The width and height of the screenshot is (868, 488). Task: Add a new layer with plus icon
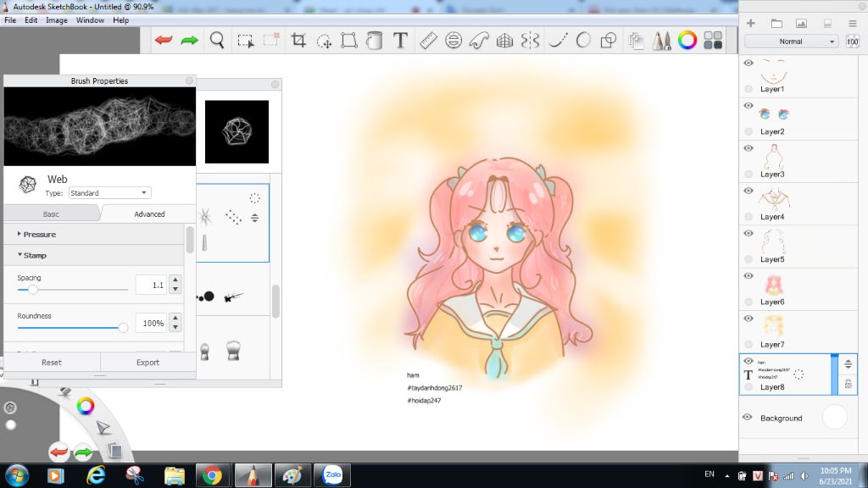(750, 23)
